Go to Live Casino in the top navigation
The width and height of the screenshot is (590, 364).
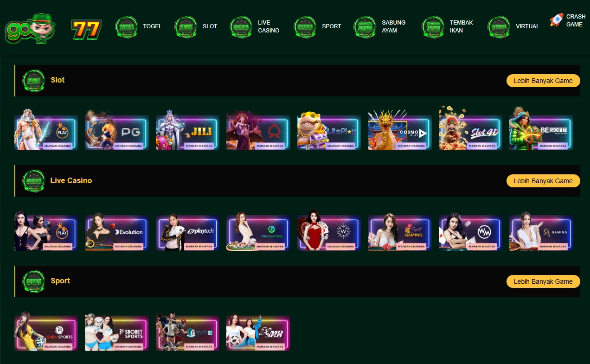tap(255, 26)
